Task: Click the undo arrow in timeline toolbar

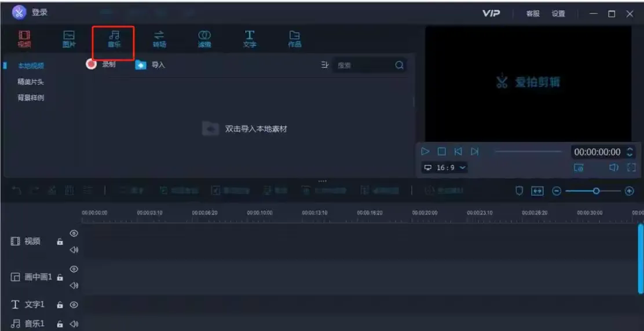Action: pos(16,190)
